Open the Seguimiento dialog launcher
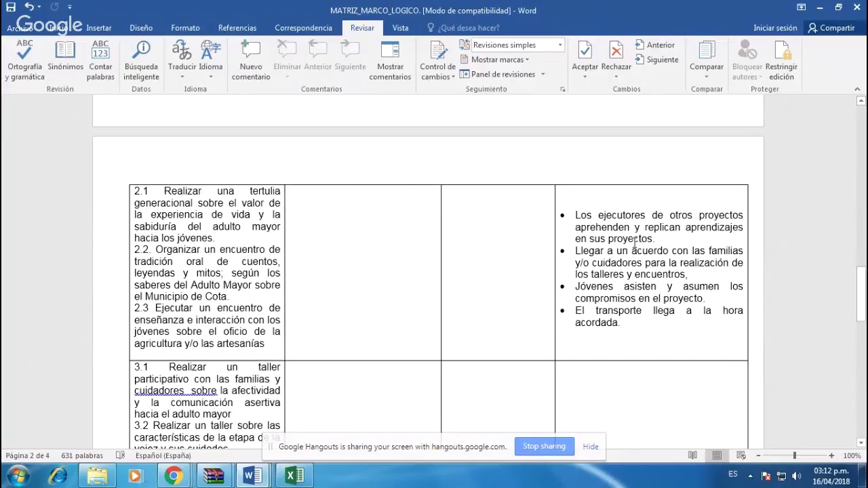Image resolution: width=868 pixels, height=488 pixels. [x=562, y=89]
